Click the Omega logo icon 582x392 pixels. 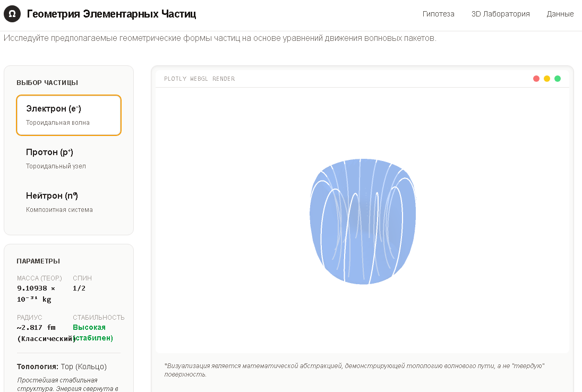(12, 14)
